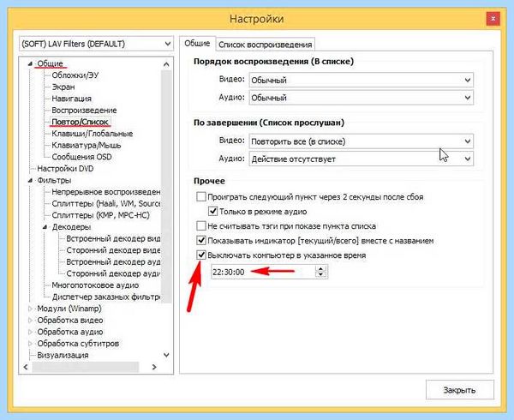Click the tree vertical scrollbar thumb
This screenshot has height=420, width=514.
coord(166,186)
